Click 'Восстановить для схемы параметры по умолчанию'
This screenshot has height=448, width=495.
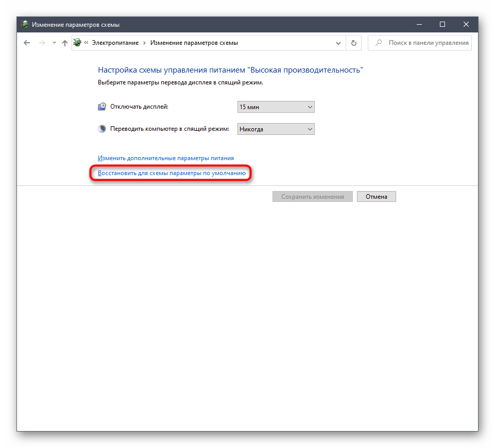[x=172, y=174]
